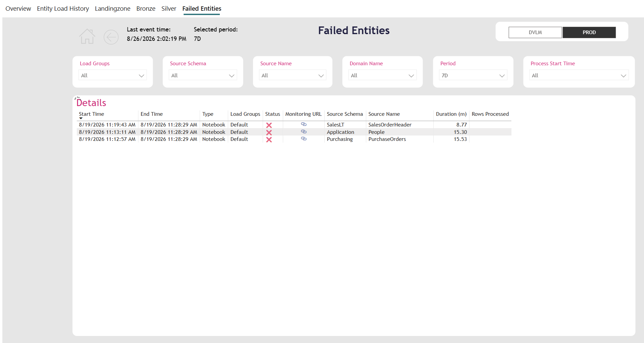Sort by Rows Processed column header
The image size is (644, 343).
(490, 114)
